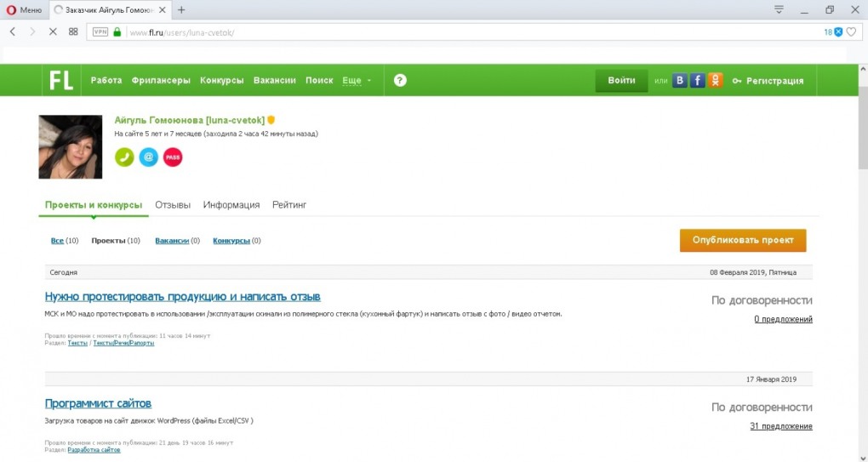This screenshot has height=462, width=868.
Task: Open Фрилансеры in site navigation
Action: (x=161, y=81)
